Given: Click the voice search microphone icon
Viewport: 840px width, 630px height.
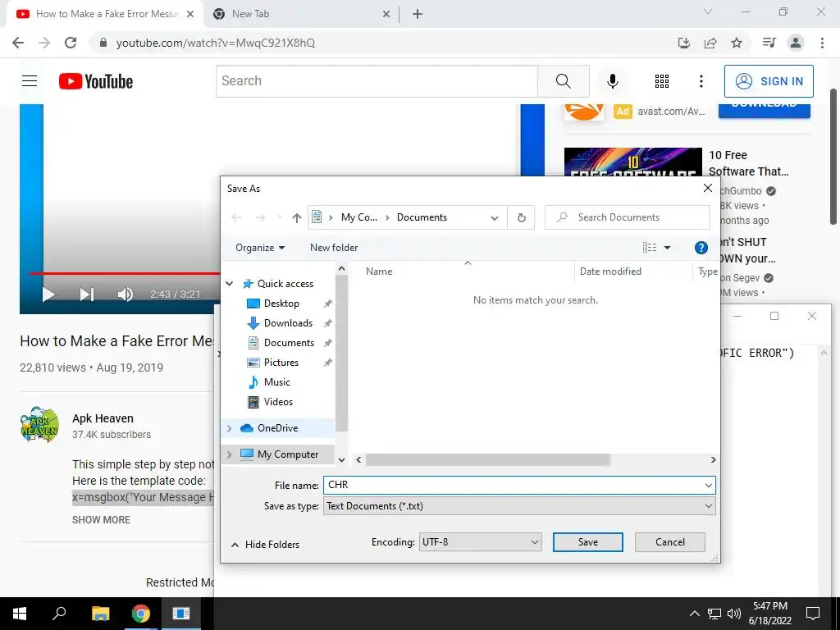Looking at the screenshot, I should click(612, 81).
